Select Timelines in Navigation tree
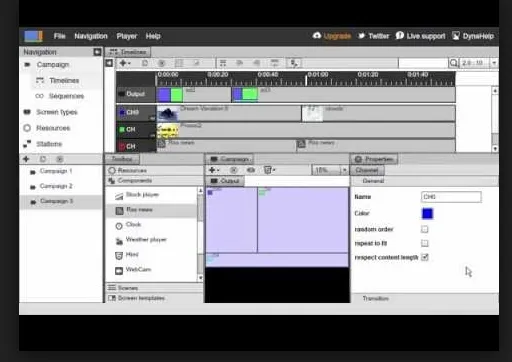This screenshot has width=512, height=362. tap(64, 81)
